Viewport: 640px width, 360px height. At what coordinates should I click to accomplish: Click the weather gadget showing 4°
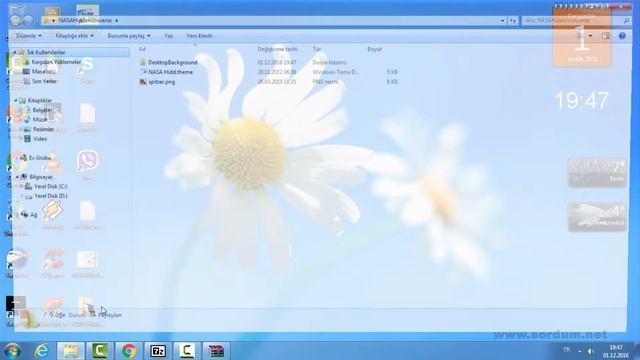[597, 217]
